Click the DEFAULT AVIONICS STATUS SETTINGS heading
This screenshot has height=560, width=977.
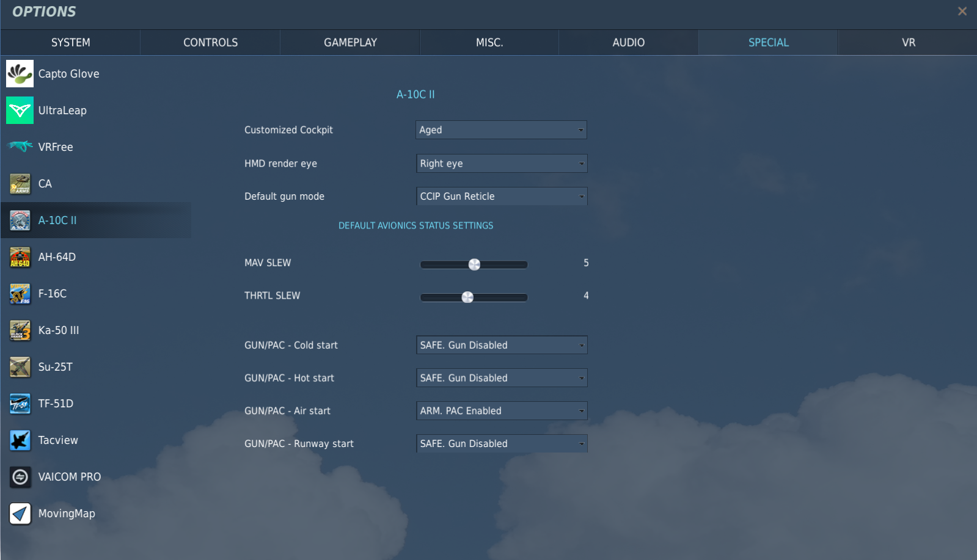pos(416,226)
